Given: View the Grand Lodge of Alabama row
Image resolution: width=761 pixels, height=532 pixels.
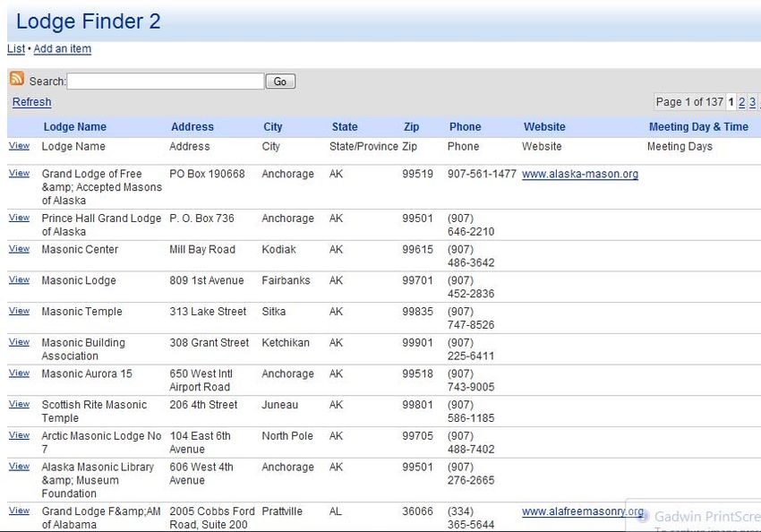Looking at the screenshot, I should 19,511.
